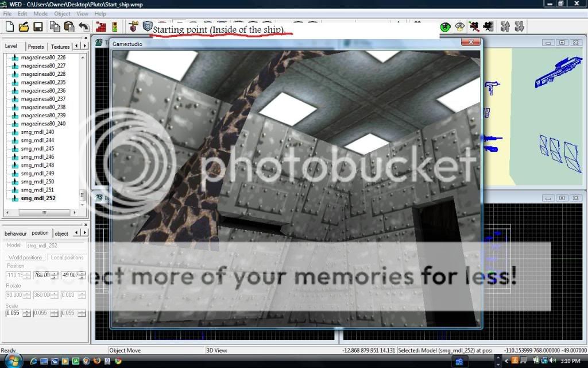The image size is (588, 368).
Task: Click the volume icon in system tray
Action: pyautogui.click(x=552, y=361)
